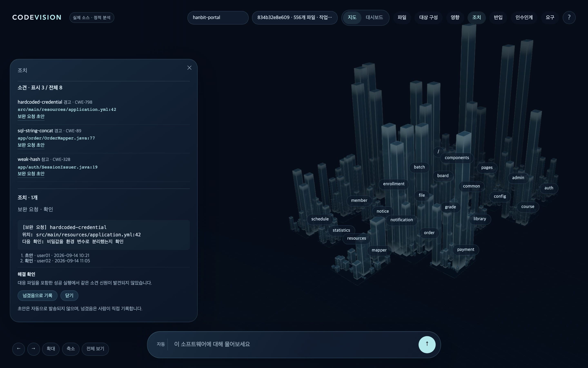Open the hanbit-portal project selector

218,18
